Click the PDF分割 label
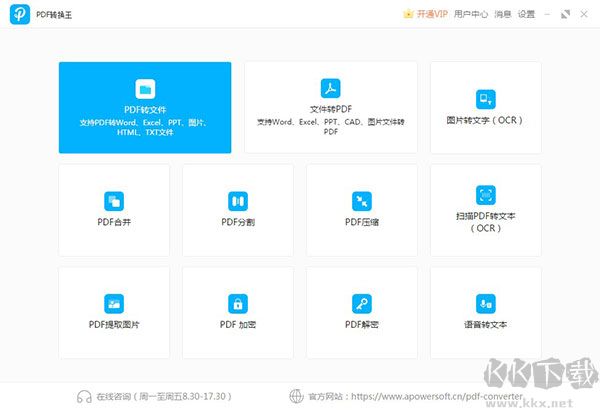Screen dimensions: 600x410 pos(238,222)
